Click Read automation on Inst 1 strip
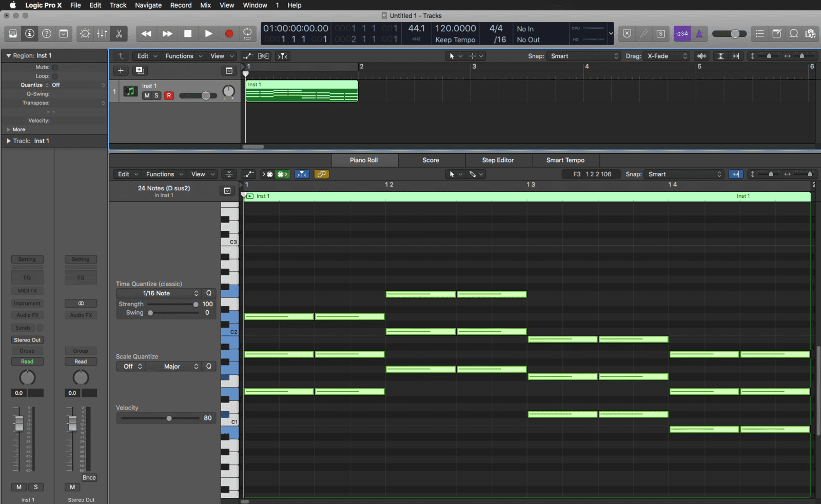This screenshot has width=821, height=504. pos(27,361)
